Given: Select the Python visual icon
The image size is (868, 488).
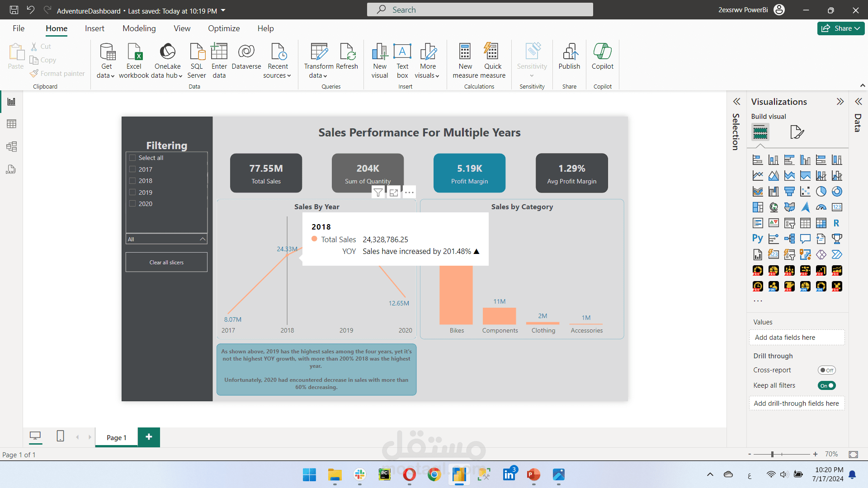Looking at the screenshot, I should pyautogui.click(x=758, y=239).
